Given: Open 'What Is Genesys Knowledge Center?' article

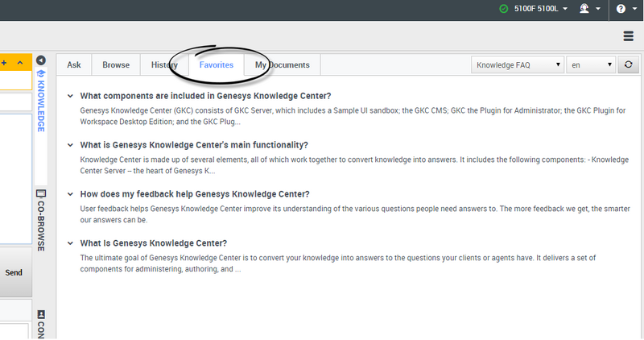Looking at the screenshot, I should [x=153, y=243].
